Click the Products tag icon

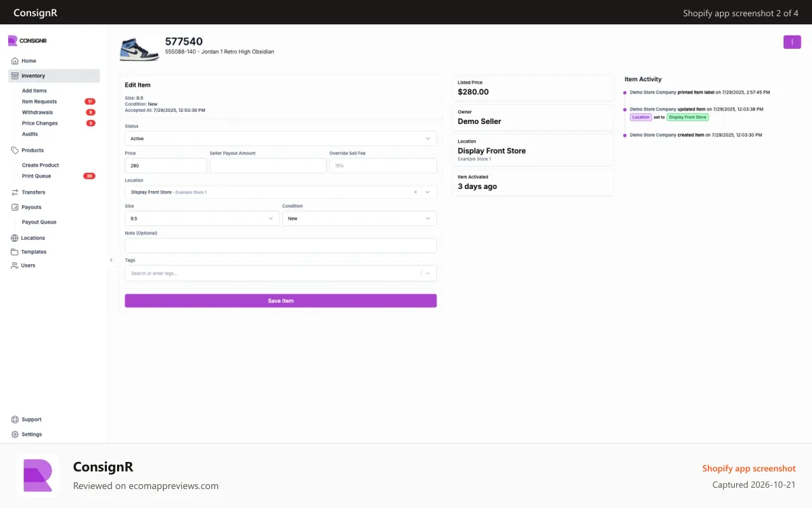tap(15, 150)
